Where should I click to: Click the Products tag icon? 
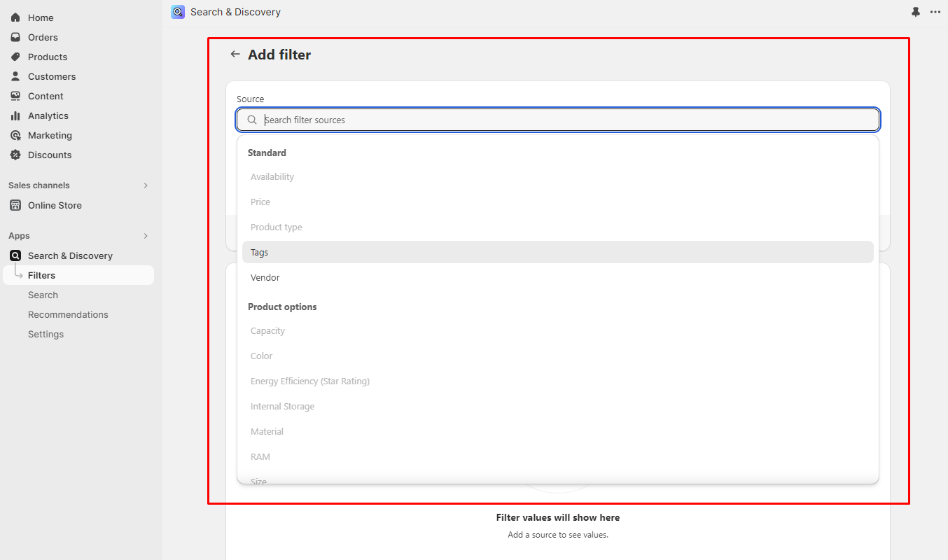15,57
